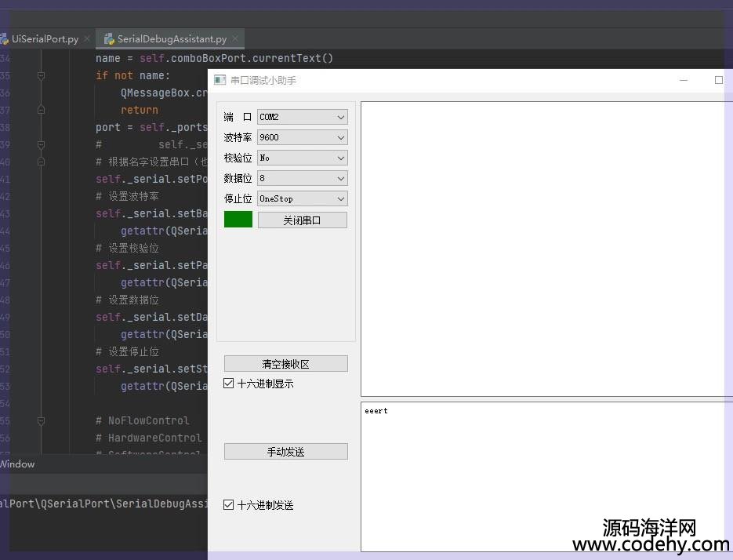The width and height of the screenshot is (733, 560).
Task: Click the '# 设置波特率' comment line
Action: pos(127,197)
